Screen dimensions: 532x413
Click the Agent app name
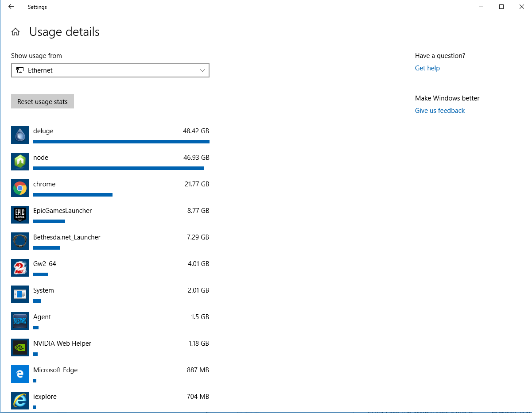[42, 317]
